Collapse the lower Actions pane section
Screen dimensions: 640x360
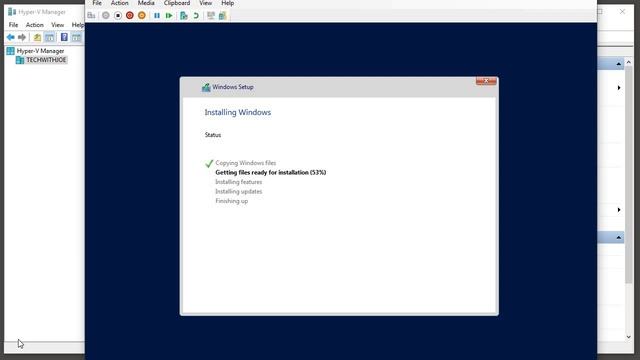(x=619, y=238)
